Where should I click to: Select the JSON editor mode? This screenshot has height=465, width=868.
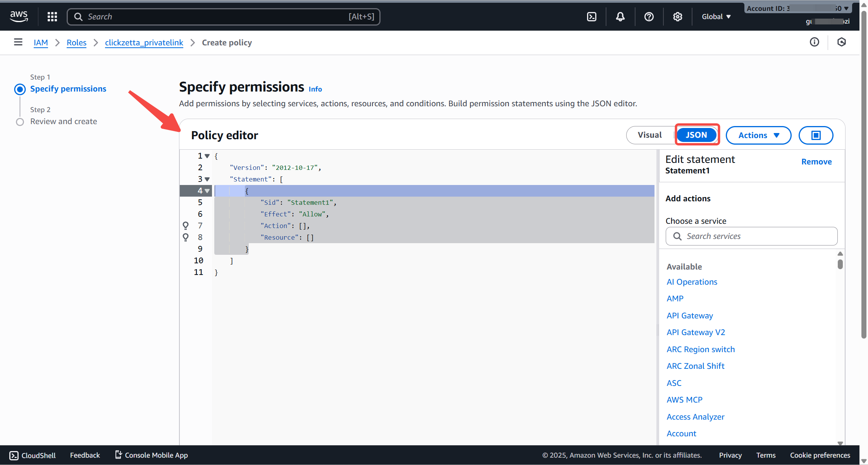click(696, 135)
